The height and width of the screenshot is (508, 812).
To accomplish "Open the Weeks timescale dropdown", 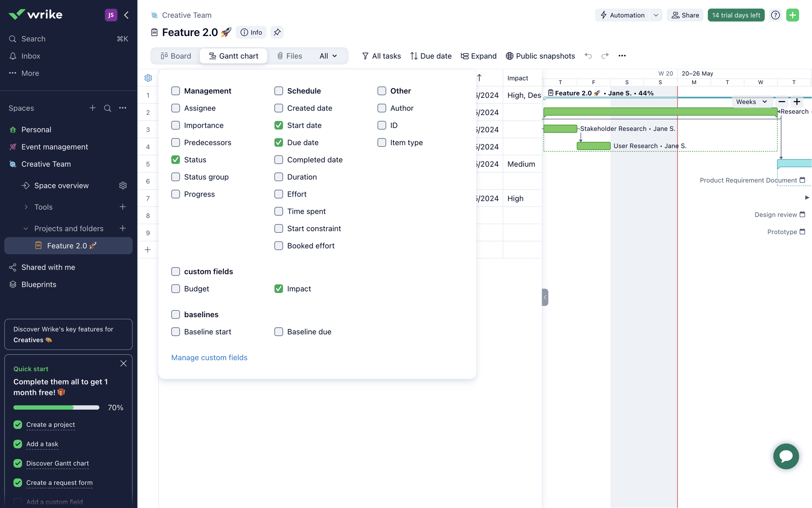I will [x=751, y=102].
